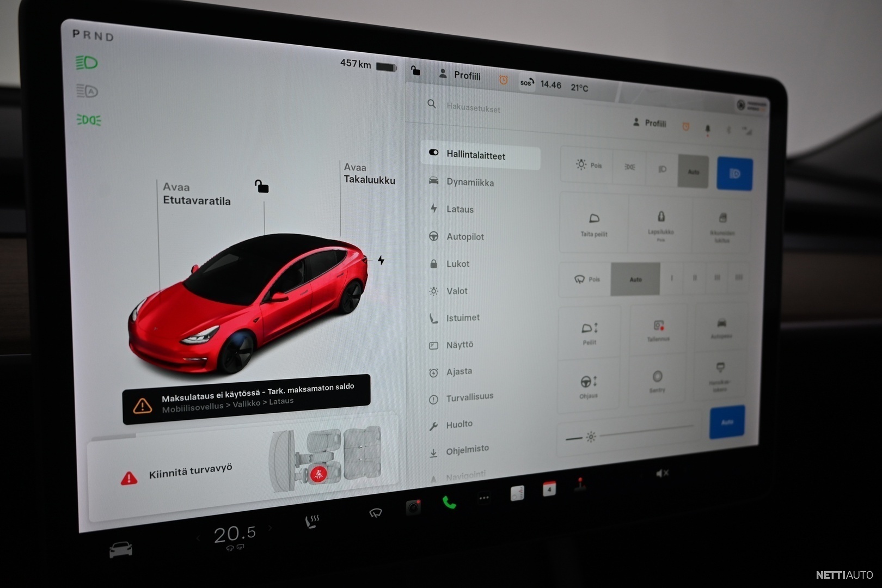
Task: Tap the charge port lightning icon
Action: click(381, 260)
